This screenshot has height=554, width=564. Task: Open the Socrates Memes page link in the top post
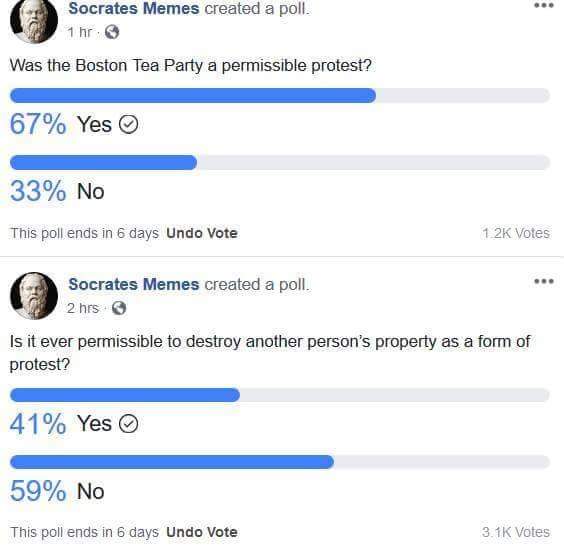pyautogui.click(x=133, y=8)
